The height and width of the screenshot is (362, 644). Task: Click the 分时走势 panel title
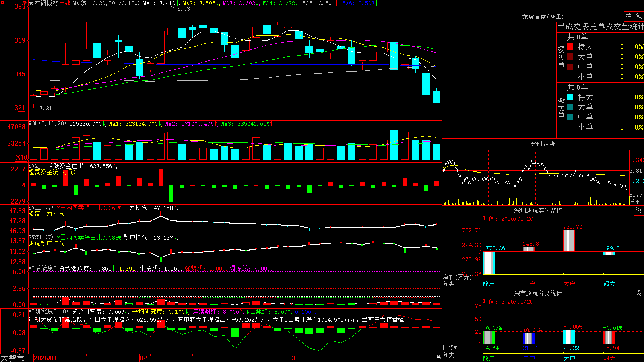543,144
